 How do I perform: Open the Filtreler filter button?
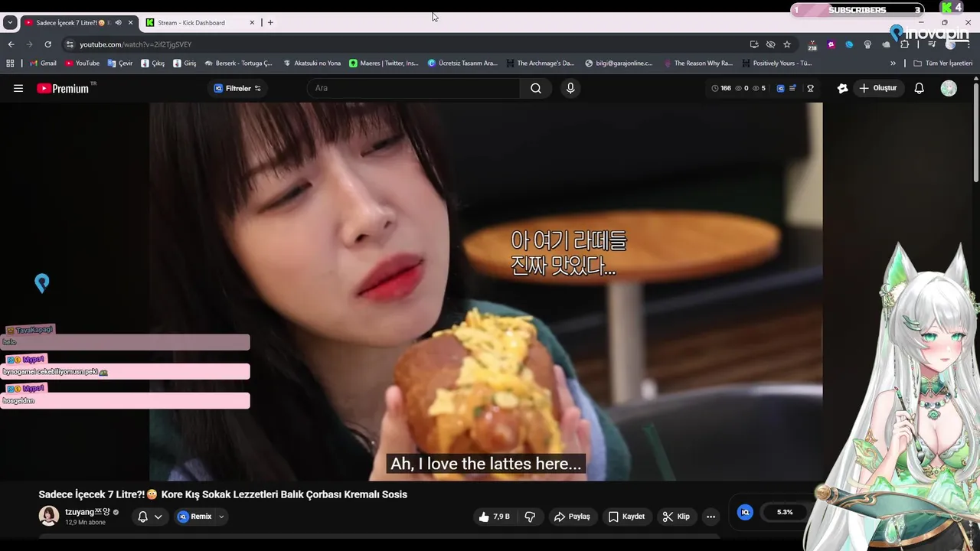(237, 88)
